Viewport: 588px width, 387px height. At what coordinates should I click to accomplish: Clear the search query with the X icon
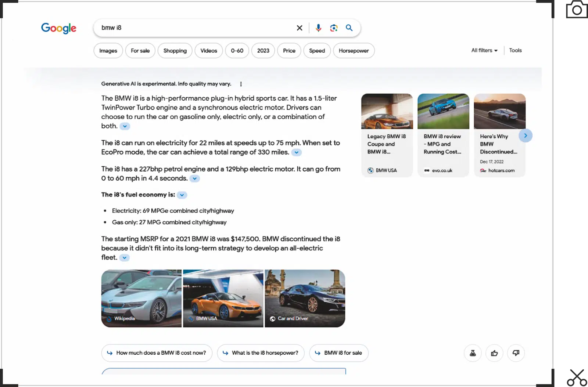(x=300, y=28)
